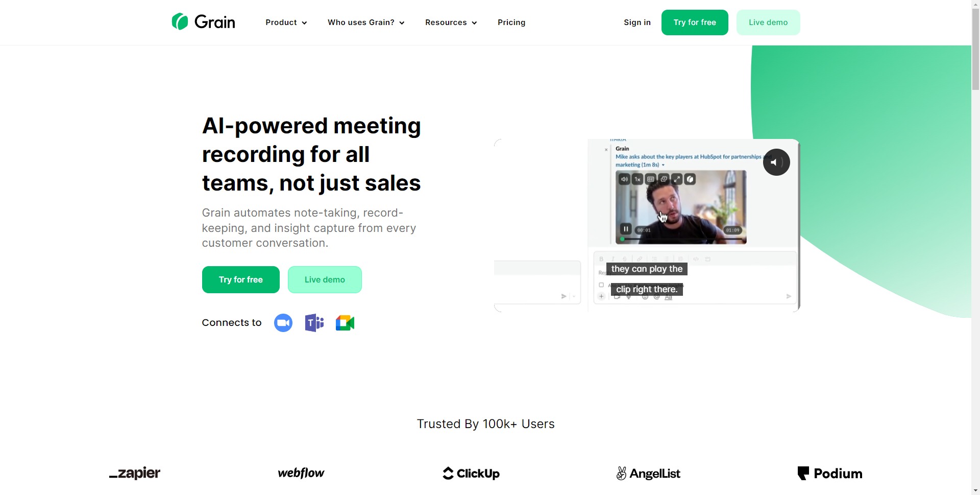Toggle closed captions in the video player
The image size is (980, 495).
coord(650,179)
